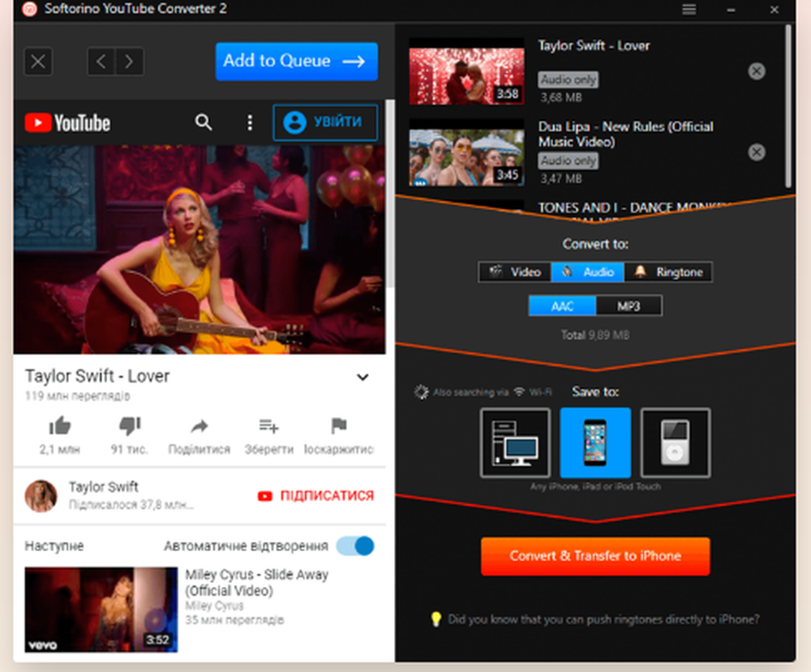Screen dimensions: 811x672
Task: Click 'Taylor Swift - Lover' queue title
Action: (x=594, y=45)
